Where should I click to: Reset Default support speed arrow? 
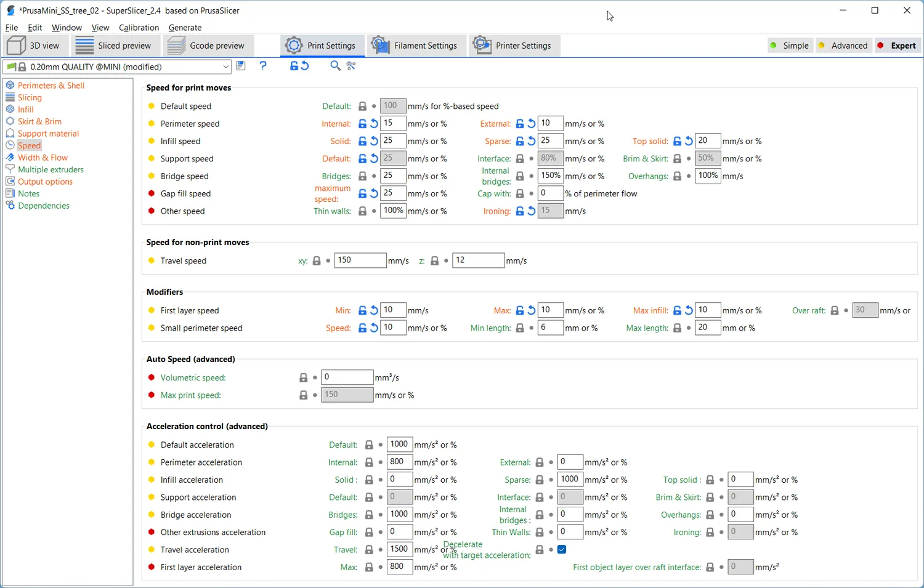[374, 159]
